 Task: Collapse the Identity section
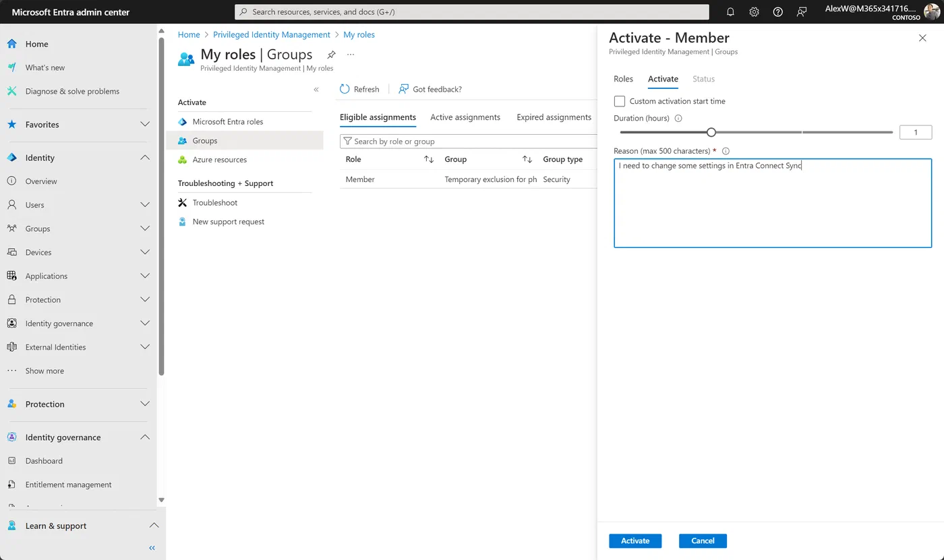145,158
